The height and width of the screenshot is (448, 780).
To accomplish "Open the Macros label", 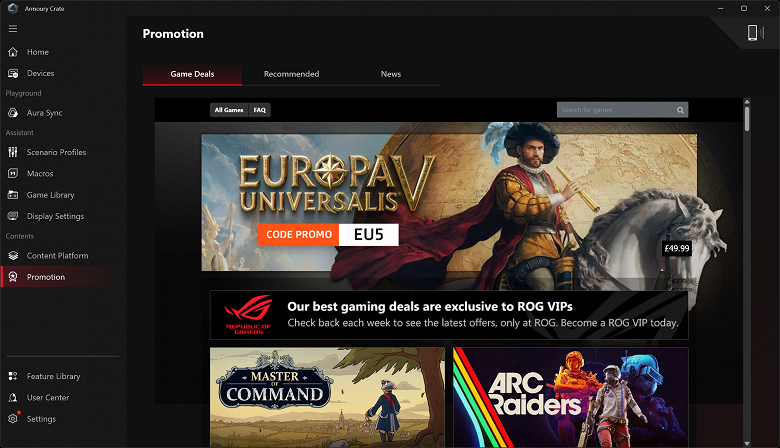I will point(40,174).
